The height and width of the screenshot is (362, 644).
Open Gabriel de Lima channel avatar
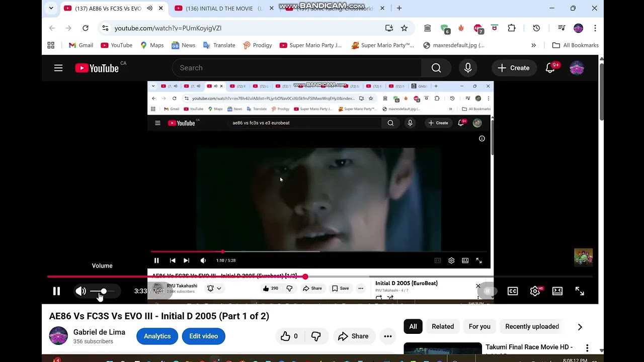point(58,336)
